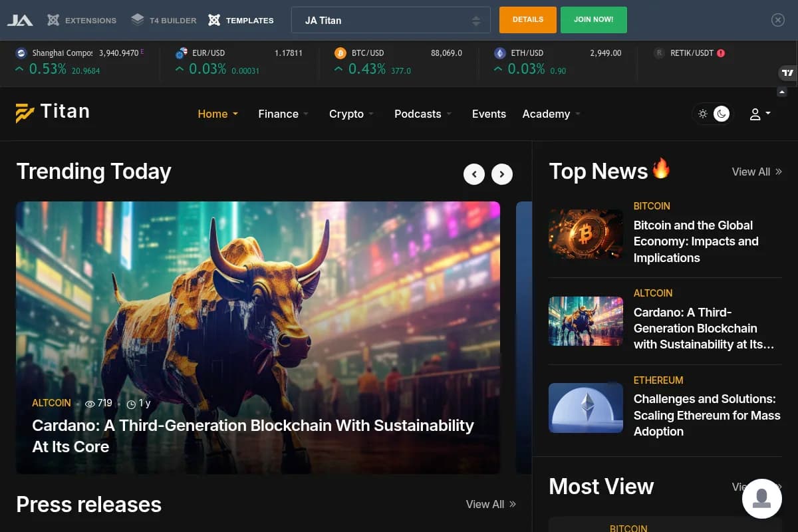Select Home in the navigation menu
This screenshot has width=798, height=532.
(213, 114)
